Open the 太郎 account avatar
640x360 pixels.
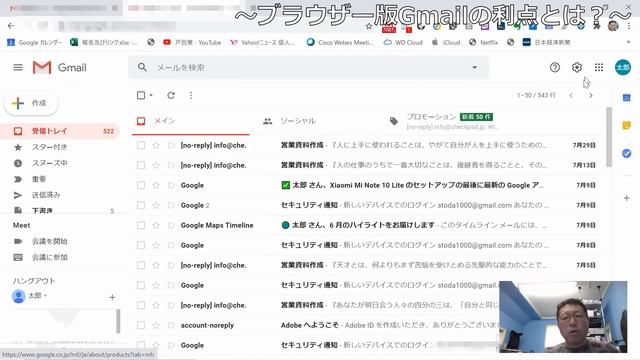(x=623, y=67)
